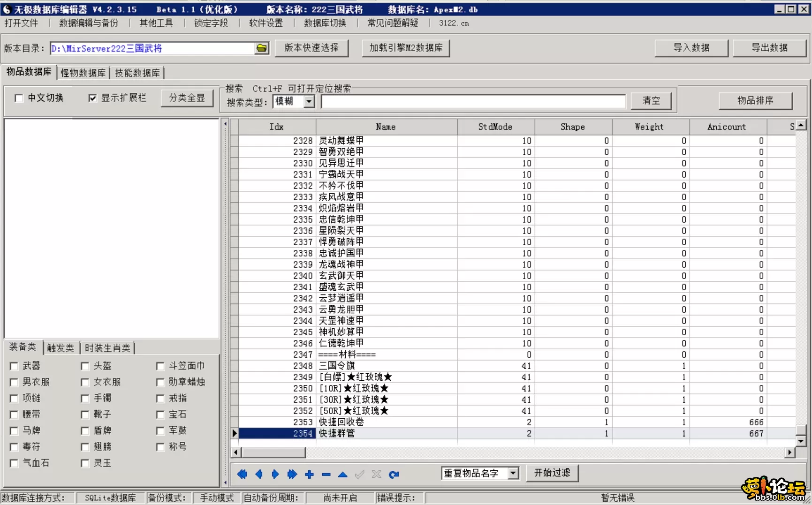The image size is (812, 505).
Task: Toggle 中文切换 checkbox
Action: click(19, 98)
